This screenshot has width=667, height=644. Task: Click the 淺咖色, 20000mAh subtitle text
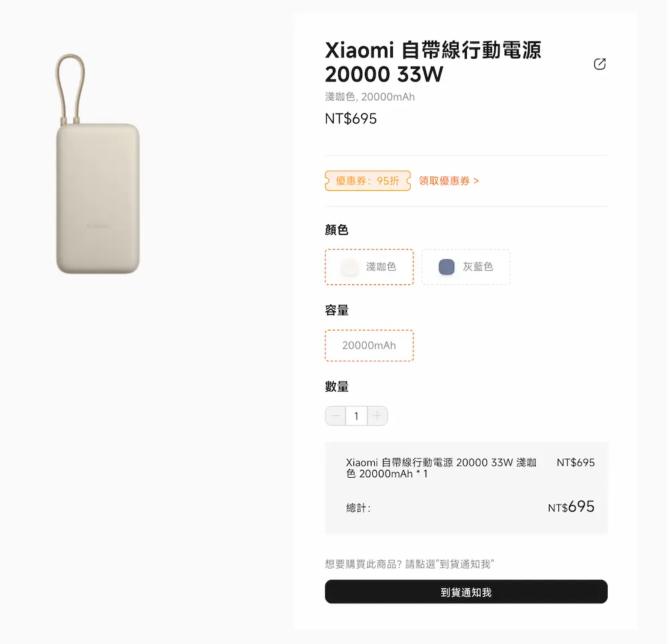click(x=369, y=96)
